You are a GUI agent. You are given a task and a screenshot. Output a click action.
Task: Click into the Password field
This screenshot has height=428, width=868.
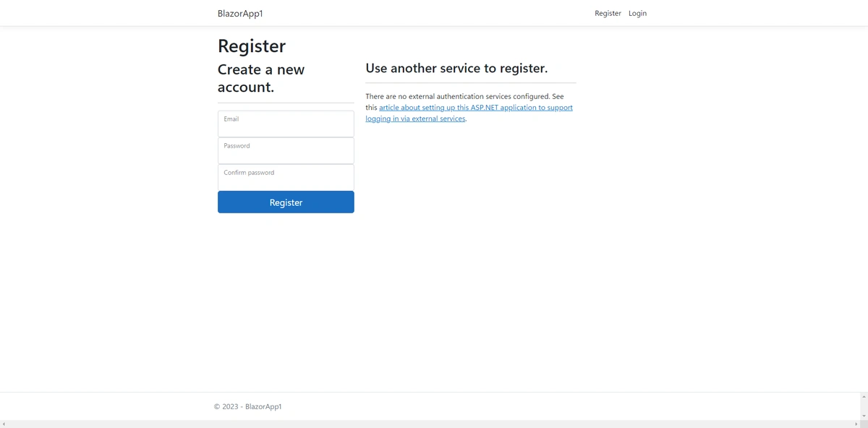coord(286,151)
